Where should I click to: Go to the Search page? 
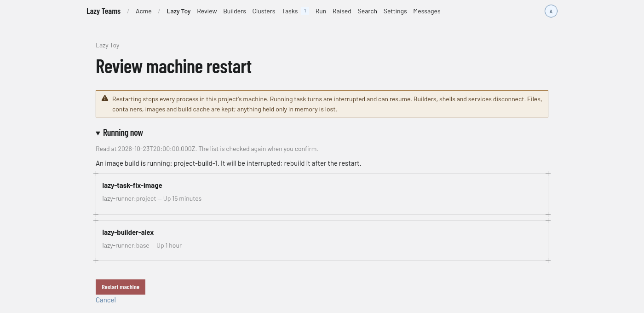367,11
